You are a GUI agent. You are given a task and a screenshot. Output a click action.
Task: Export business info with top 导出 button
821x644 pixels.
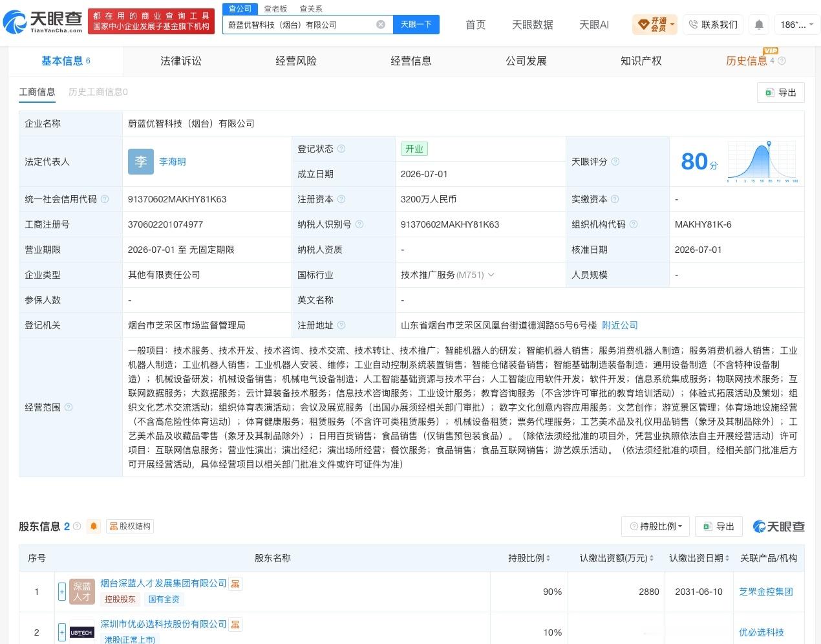coord(780,92)
